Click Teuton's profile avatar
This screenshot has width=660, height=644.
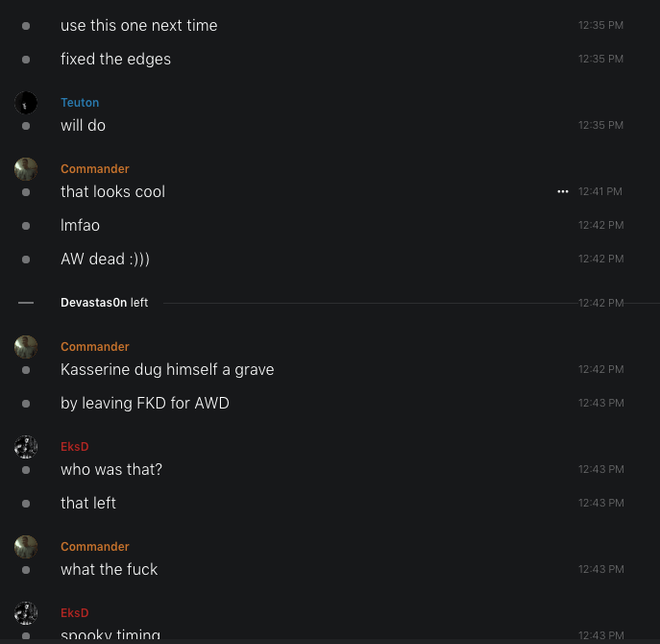26,103
